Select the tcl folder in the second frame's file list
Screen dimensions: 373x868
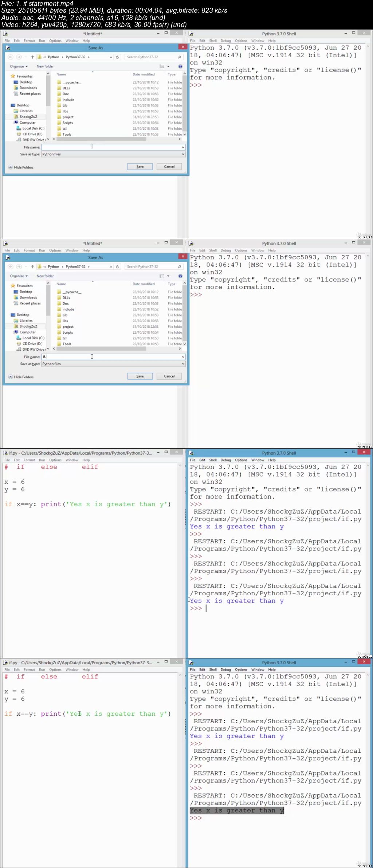pyautogui.click(x=64, y=338)
